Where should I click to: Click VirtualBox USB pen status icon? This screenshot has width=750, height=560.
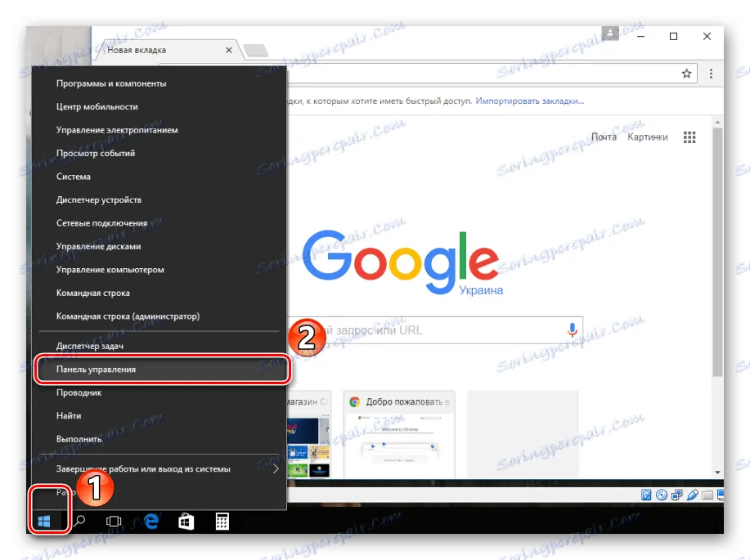tap(692, 495)
